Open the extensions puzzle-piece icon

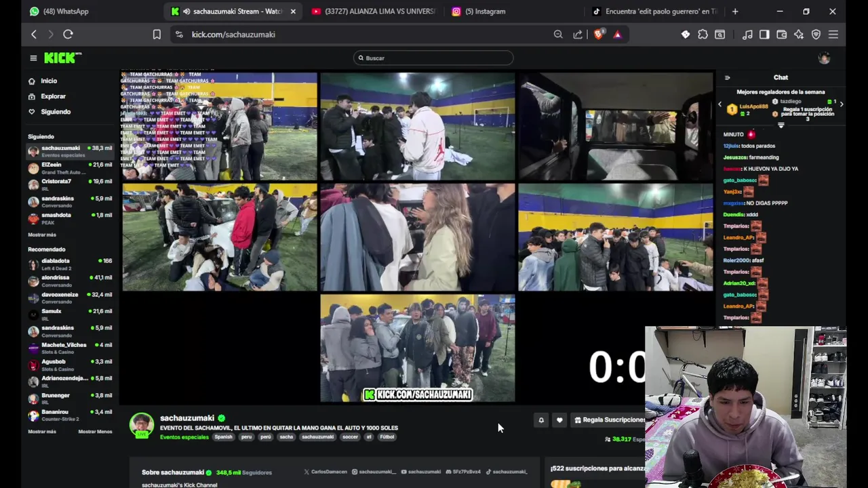pyautogui.click(x=703, y=34)
